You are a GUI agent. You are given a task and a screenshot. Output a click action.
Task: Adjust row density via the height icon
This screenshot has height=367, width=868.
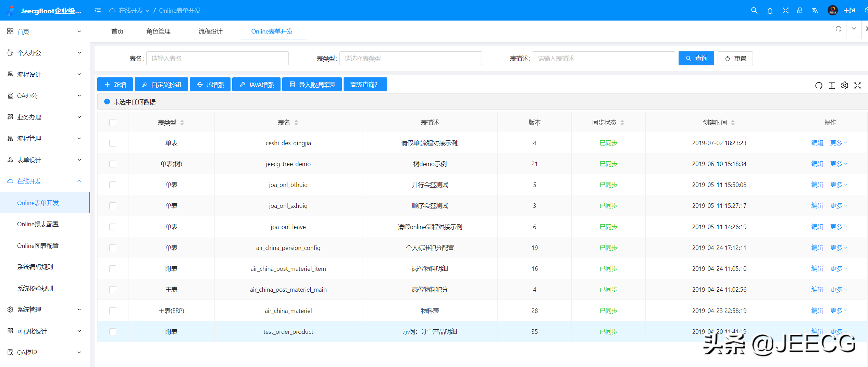[832, 86]
